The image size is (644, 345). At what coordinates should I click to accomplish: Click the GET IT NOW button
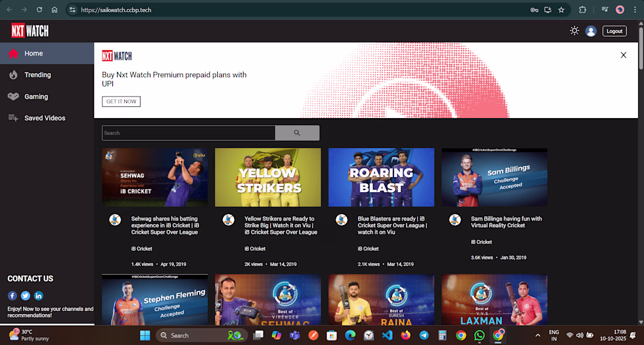[x=121, y=101]
